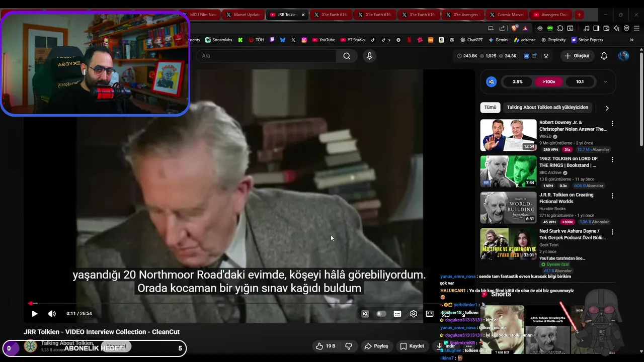
Task: Open the Netflix bookmark icon
Action: pos(410,40)
